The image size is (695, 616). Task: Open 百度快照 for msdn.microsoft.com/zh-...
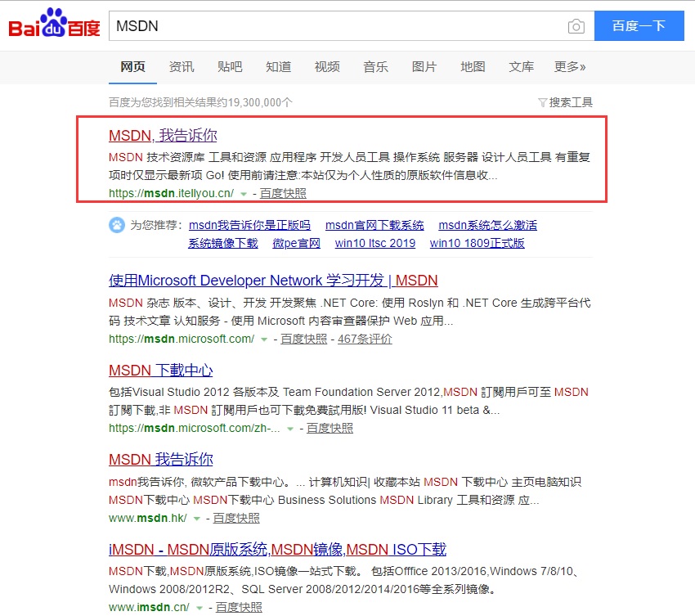coord(330,428)
